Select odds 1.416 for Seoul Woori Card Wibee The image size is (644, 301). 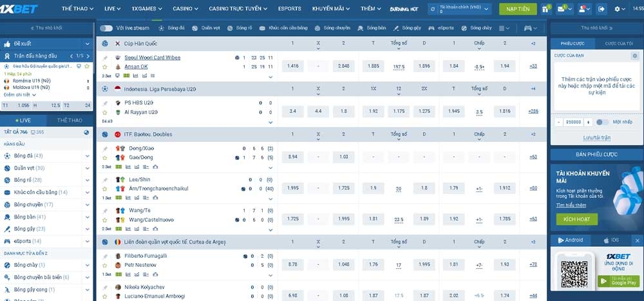tap(293, 66)
